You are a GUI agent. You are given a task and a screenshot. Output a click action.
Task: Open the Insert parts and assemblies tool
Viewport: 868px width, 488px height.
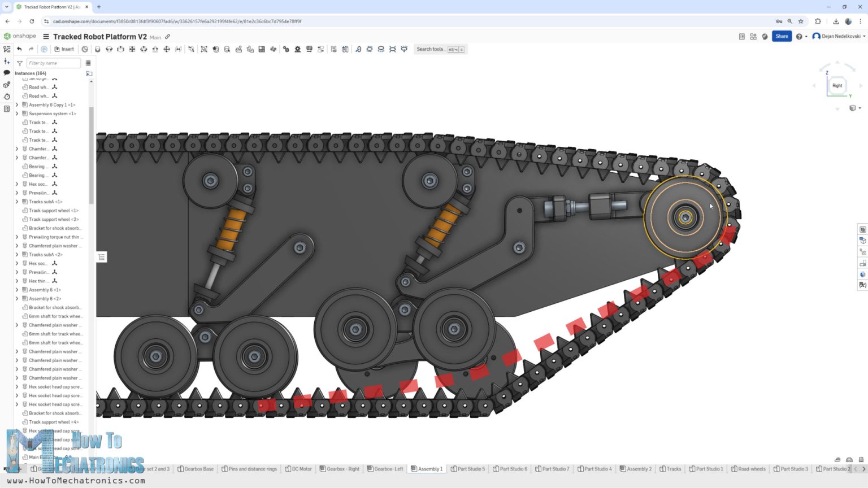click(x=64, y=49)
